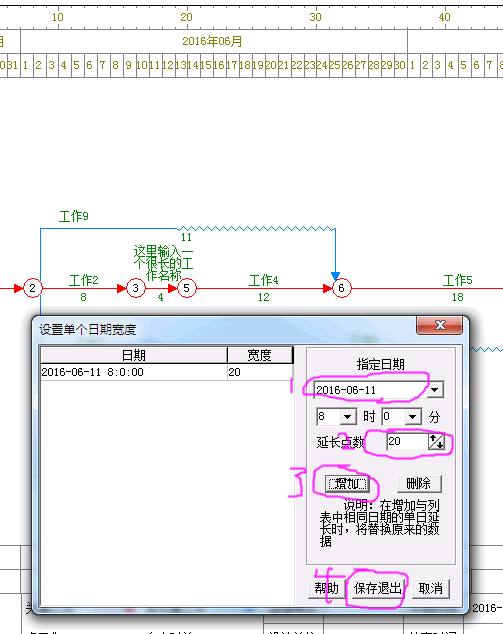Click the 2016年06月 month header
This screenshot has height=634, width=503.
tap(212, 41)
